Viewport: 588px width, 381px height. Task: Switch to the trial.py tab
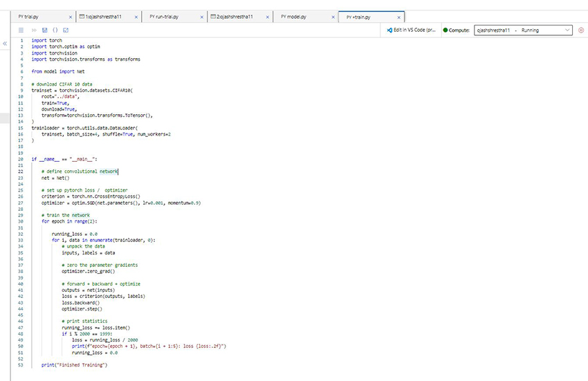click(29, 16)
